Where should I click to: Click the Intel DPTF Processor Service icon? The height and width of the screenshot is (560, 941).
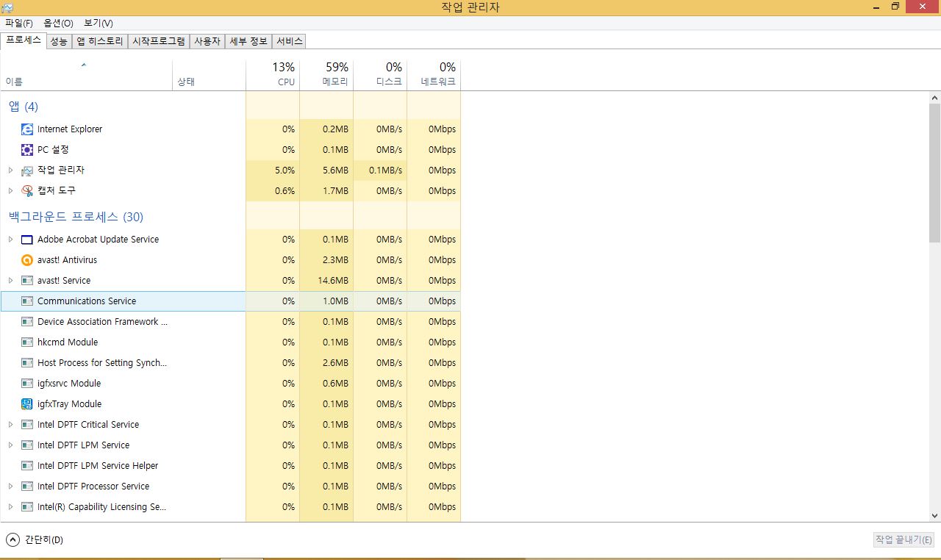[27, 487]
